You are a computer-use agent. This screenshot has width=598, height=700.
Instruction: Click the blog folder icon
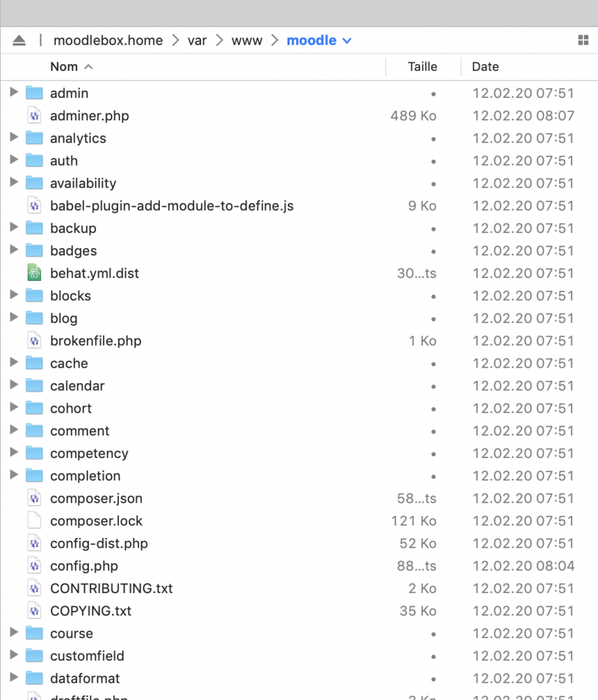click(34, 318)
